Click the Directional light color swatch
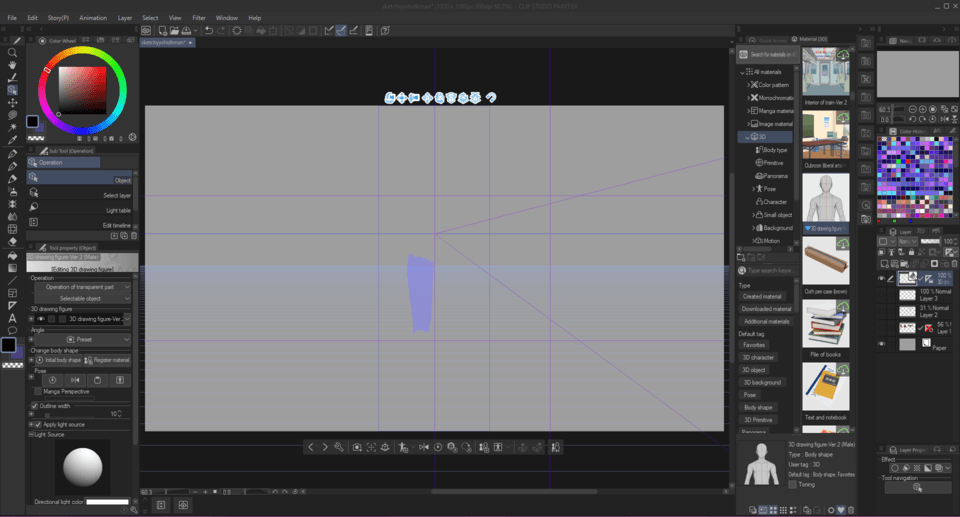This screenshot has height=517, width=960. [x=107, y=502]
